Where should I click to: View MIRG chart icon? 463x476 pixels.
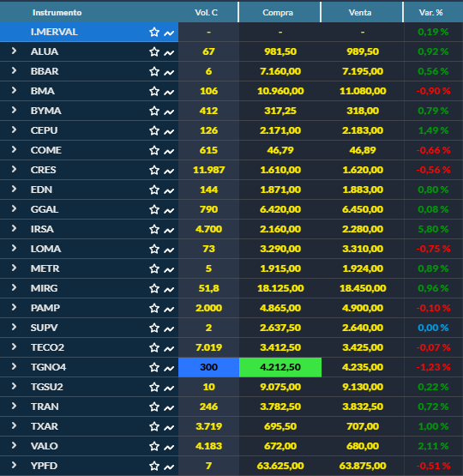tap(169, 289)
